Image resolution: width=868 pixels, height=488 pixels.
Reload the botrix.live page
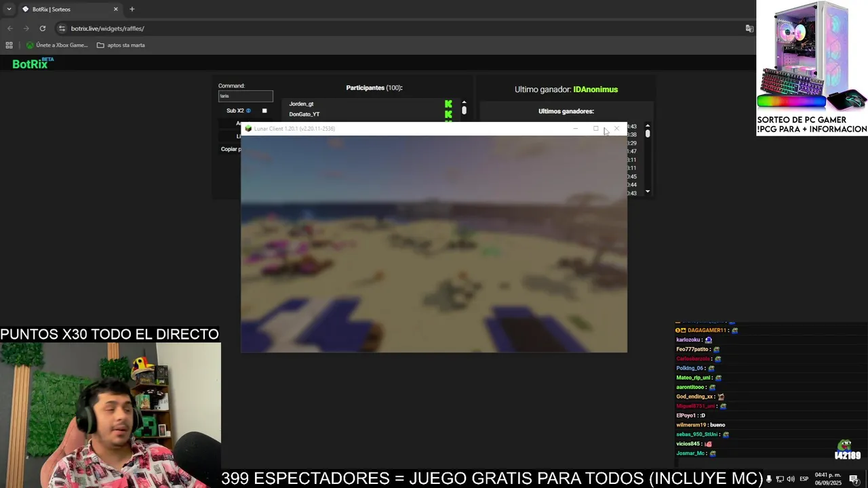click(x=43, y=28)
